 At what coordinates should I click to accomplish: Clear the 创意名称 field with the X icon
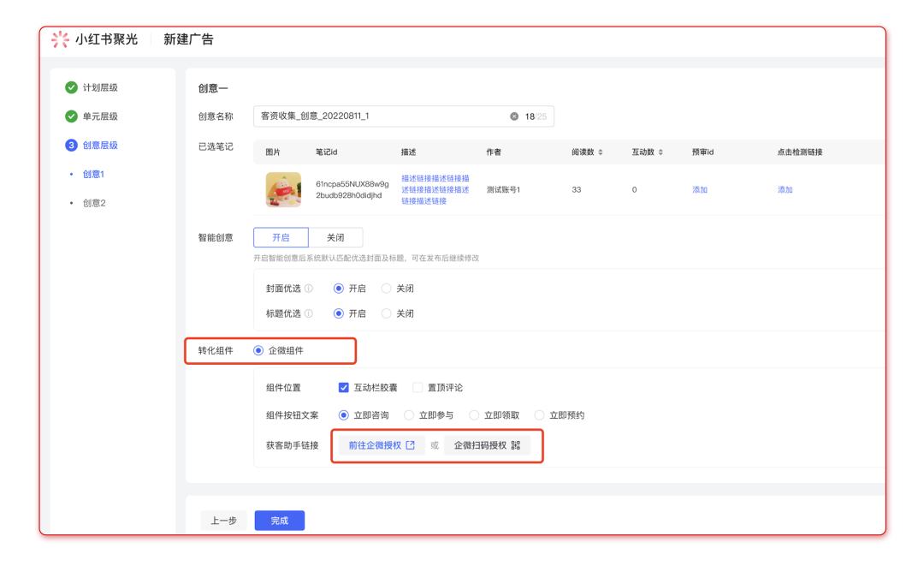(x=514, y=116)
